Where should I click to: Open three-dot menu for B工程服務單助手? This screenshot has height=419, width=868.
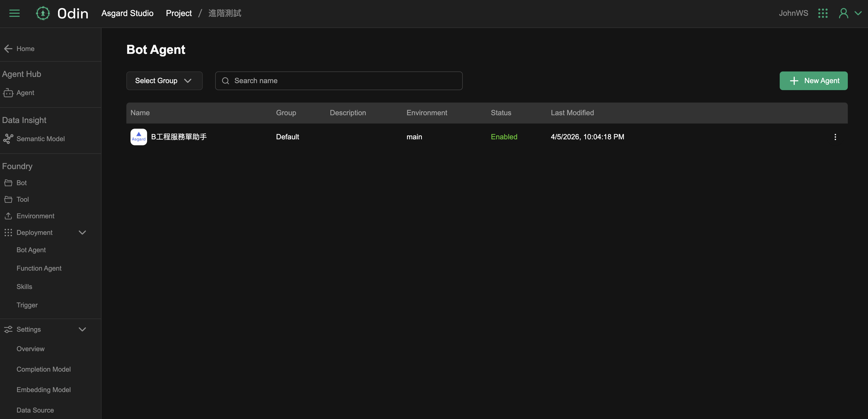(x=835, y=137)
